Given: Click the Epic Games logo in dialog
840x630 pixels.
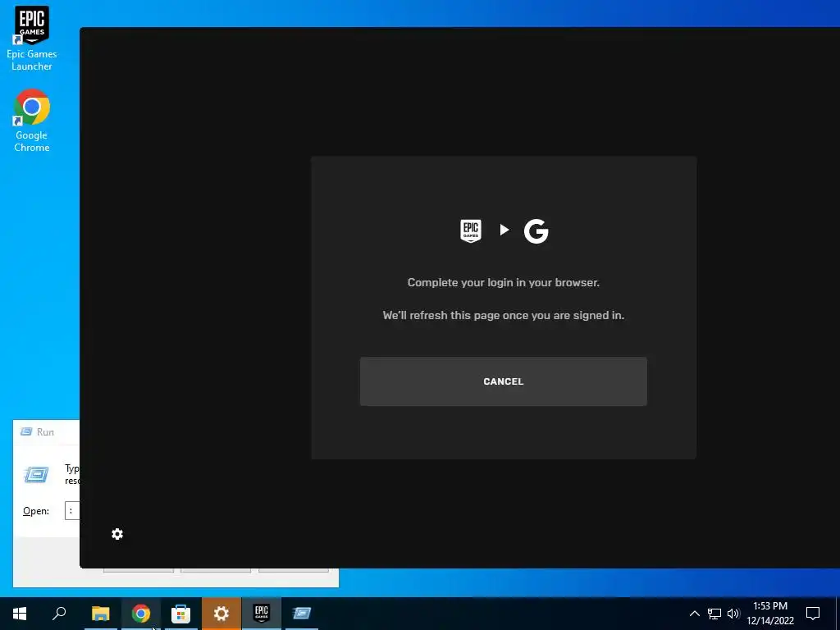Looking at the screenshot, I should coord(471,231).
